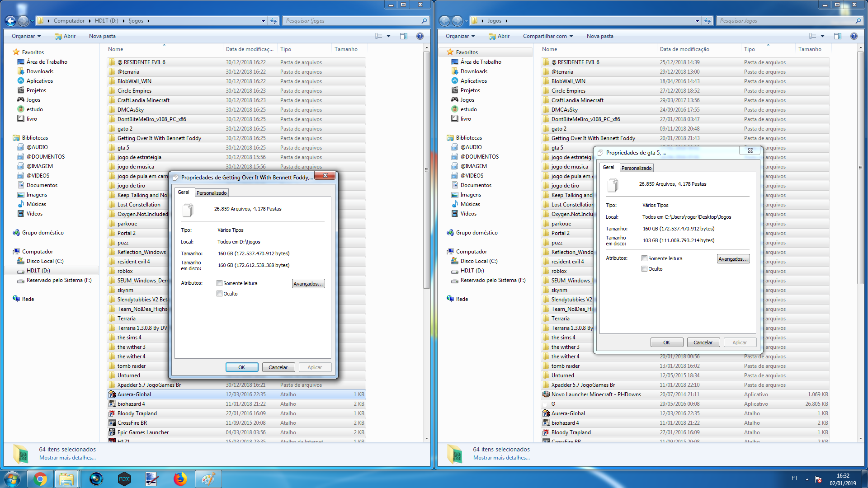
Task: Sort by Nome column header in left window
Action: pyautogui.click(x=165, y=49)
